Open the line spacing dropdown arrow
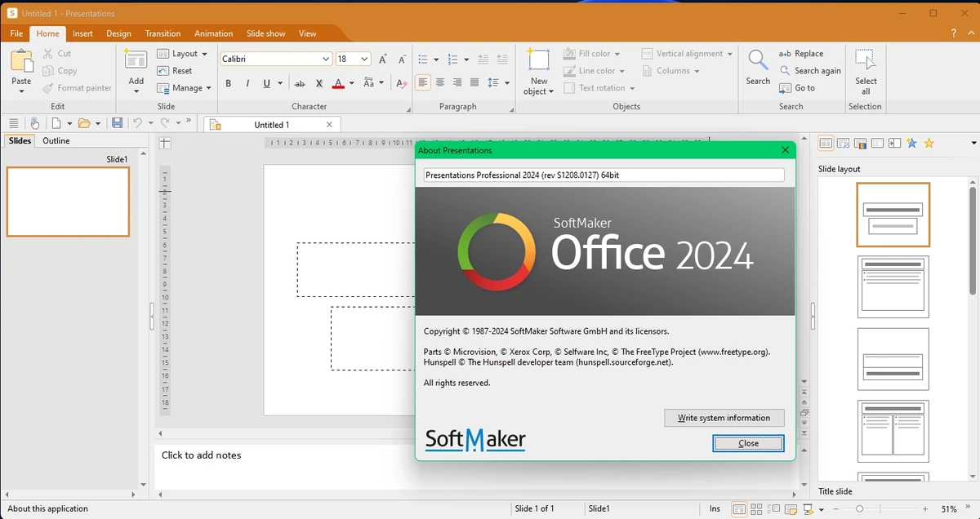 [506, 82]
